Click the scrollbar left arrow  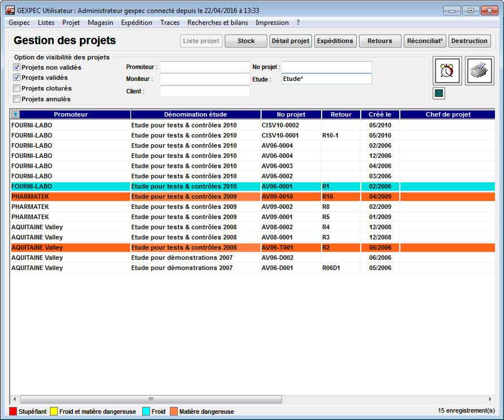[15, 399]
